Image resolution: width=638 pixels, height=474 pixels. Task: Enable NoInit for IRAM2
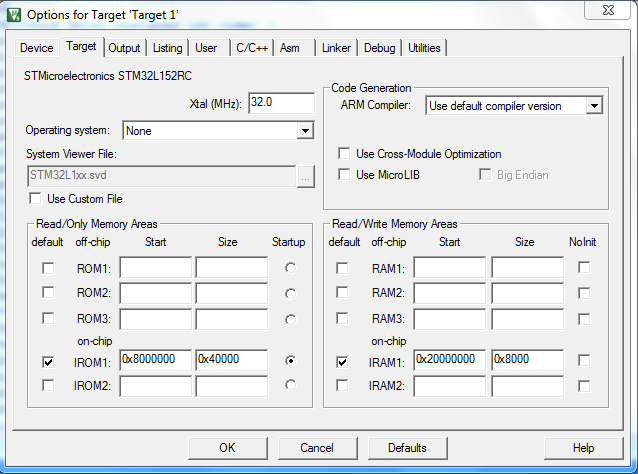click(x=584, y=386)
